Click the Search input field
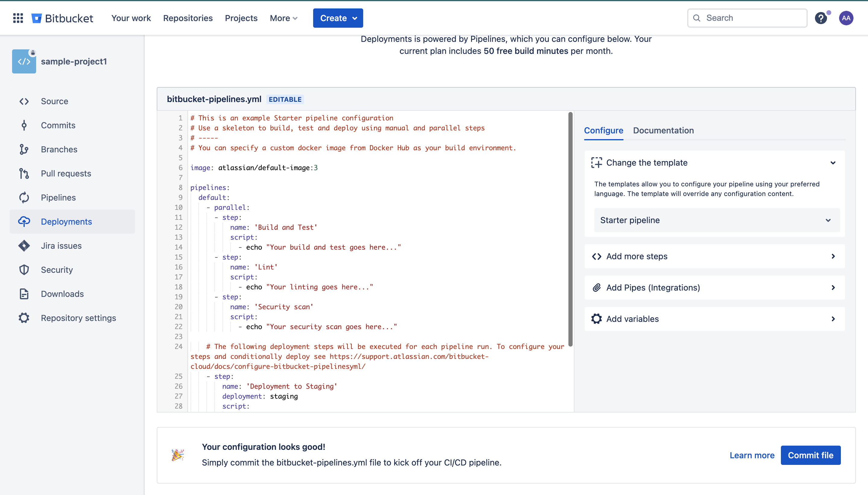Image resolution: width=868 pixels, height=495 pixels. pyautogui.click(x=747, y=18)
